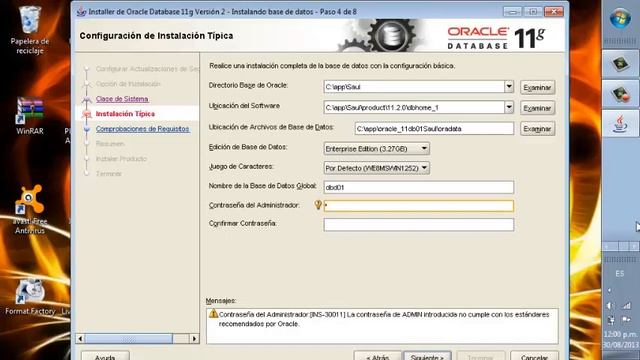Screen dimensions: 640x360
Task: Click the Resumen step label
Action: pyautogui.click(x=110, y=144)
